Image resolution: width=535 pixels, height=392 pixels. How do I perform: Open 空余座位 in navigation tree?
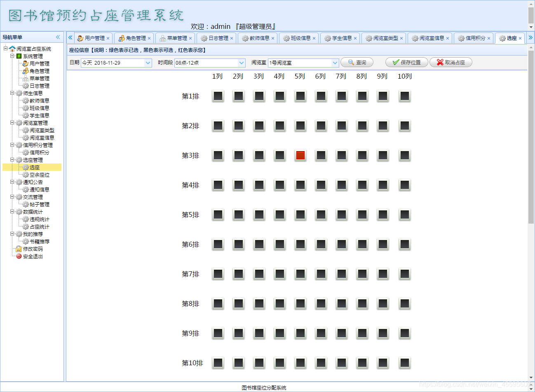(39, 175)
